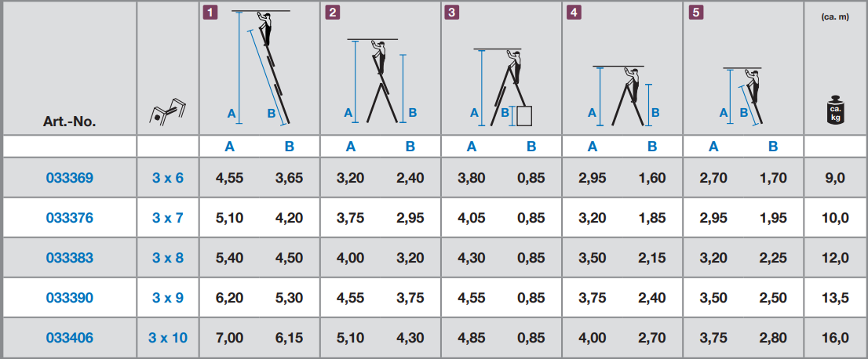Open article number 033369
The image size is (868, 359).
[x=70, y=178]
